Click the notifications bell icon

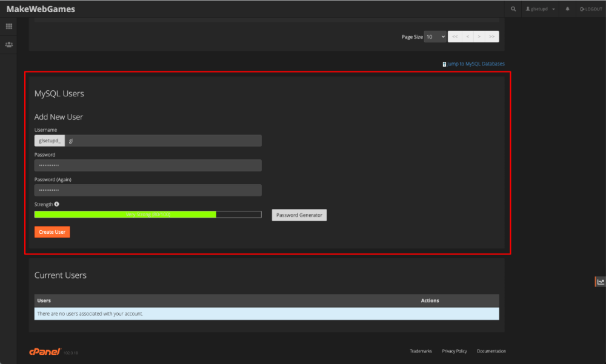568,9
